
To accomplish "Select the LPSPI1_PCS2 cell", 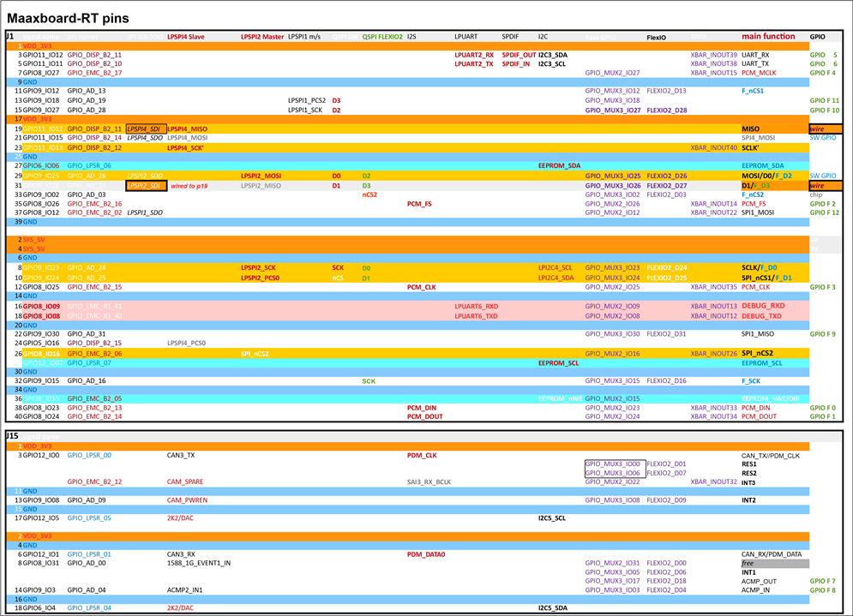I will 307,100.
